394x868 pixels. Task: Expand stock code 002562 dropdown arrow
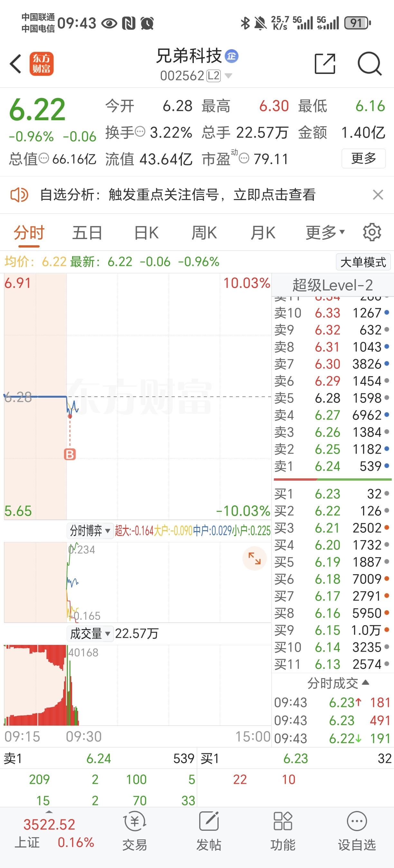[x=228, y=76]
